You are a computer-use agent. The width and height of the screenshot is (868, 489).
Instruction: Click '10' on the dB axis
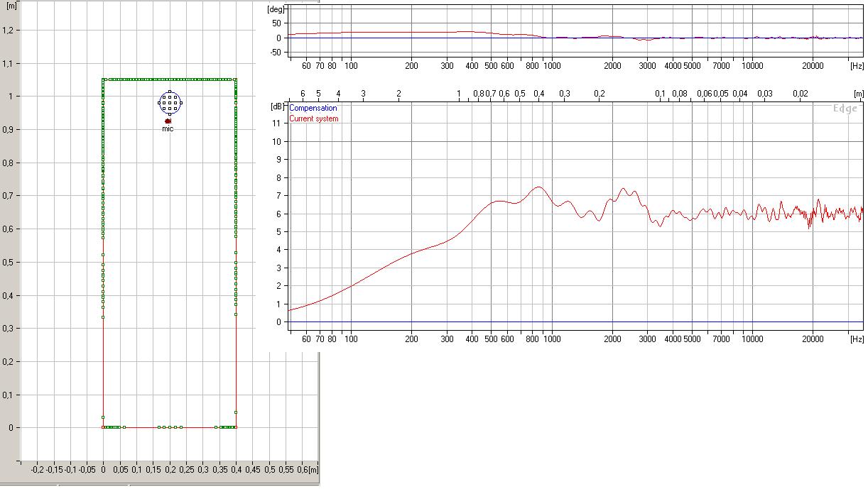(x=278, y=141)
